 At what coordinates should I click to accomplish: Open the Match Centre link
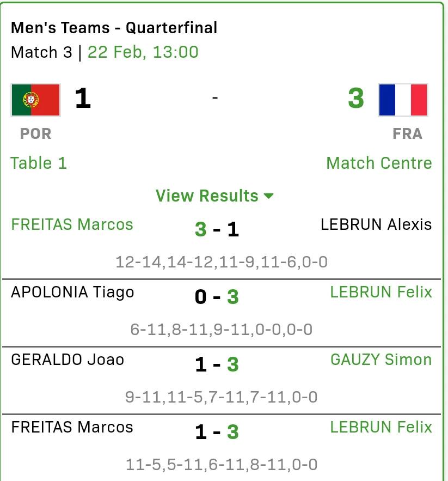(379, 163)
